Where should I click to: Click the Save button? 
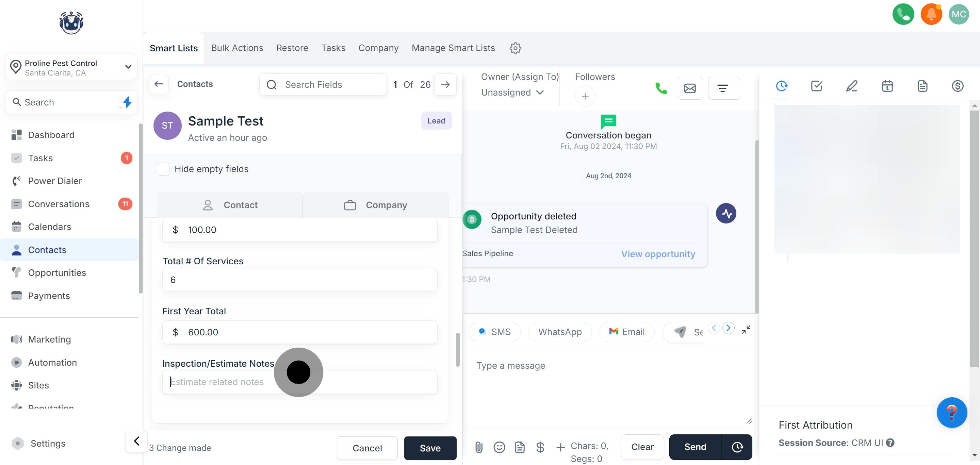point(430,448)
